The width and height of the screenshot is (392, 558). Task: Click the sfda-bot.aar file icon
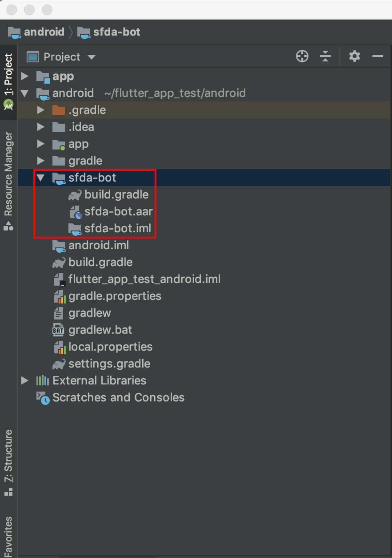pyautogui.click(x=75, y=211)
